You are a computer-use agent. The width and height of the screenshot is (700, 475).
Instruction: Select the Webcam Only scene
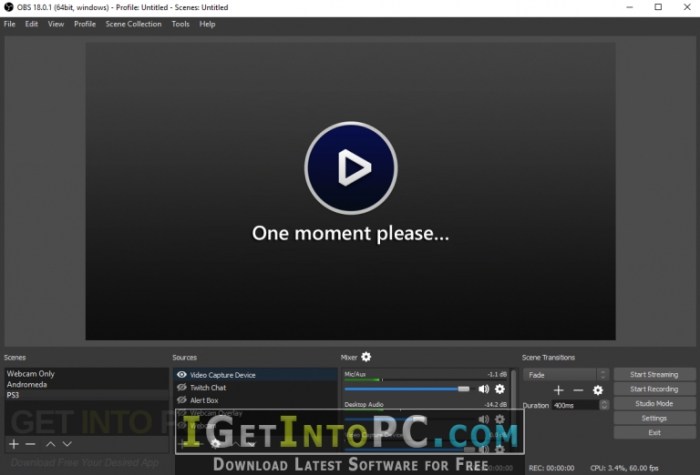[x=86, y=374]
